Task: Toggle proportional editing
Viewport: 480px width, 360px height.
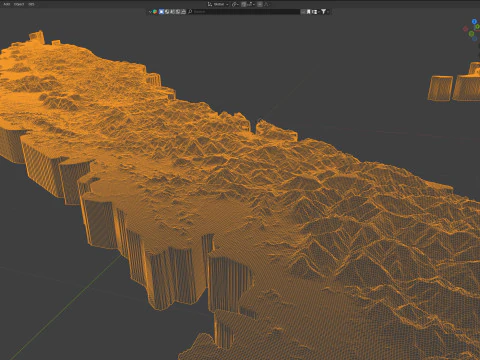Action: pos(260,4)
